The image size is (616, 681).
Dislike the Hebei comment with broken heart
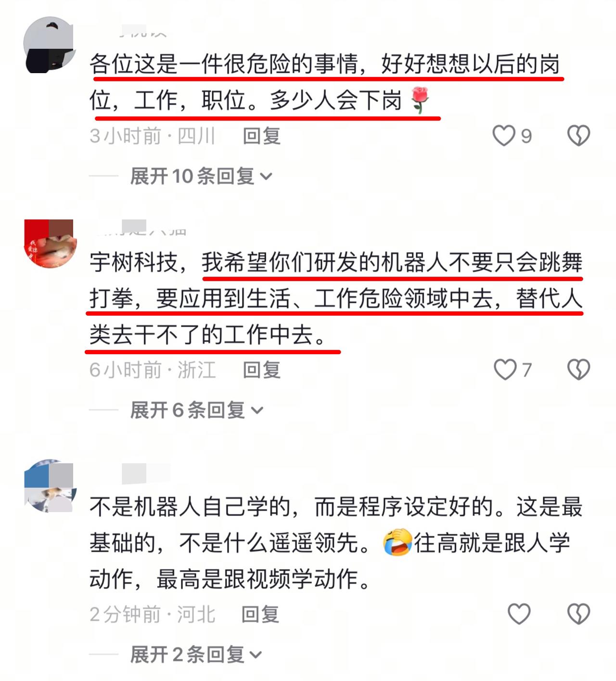[578, 614]
